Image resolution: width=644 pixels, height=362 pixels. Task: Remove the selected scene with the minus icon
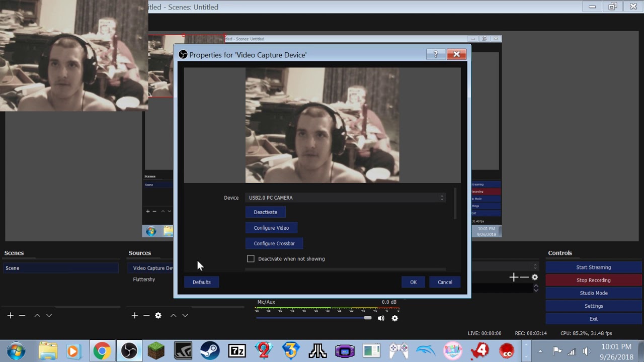pyautogui.click(x=22, y=315)
